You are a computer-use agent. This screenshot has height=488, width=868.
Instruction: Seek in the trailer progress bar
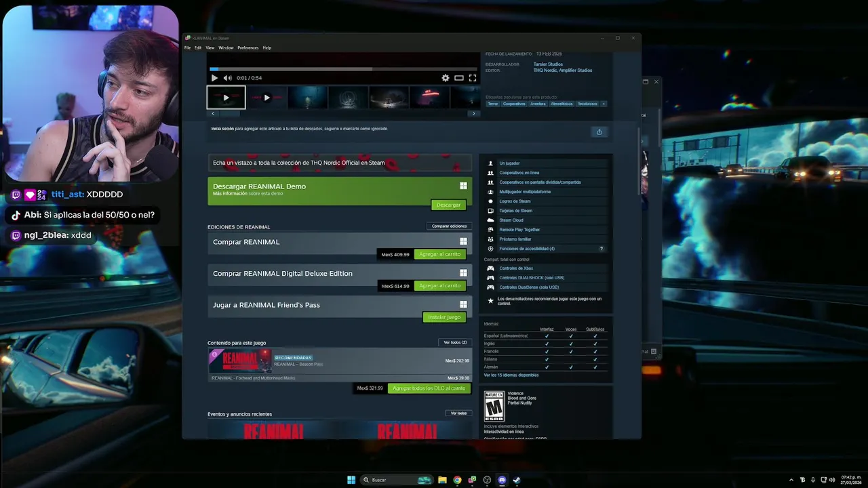coord(343,69)
